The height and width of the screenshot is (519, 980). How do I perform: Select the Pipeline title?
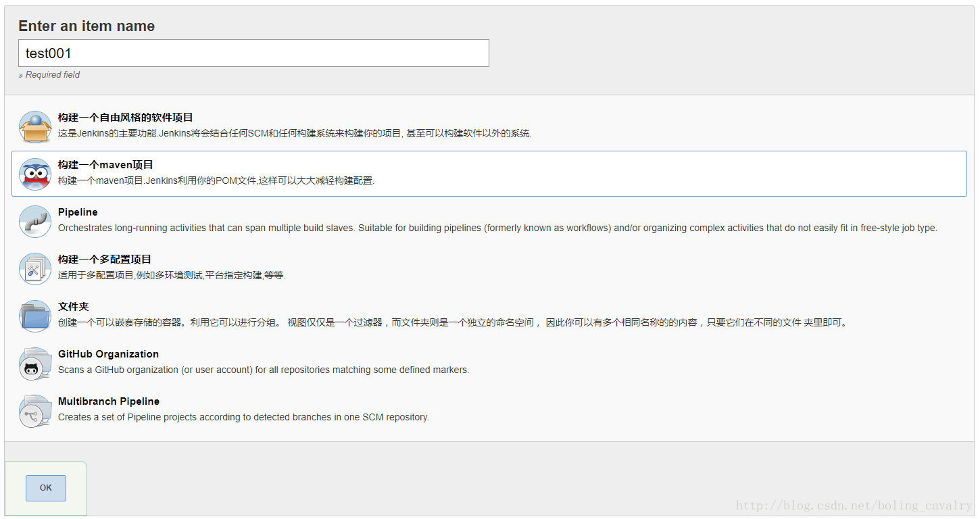[x=78, y=212]
